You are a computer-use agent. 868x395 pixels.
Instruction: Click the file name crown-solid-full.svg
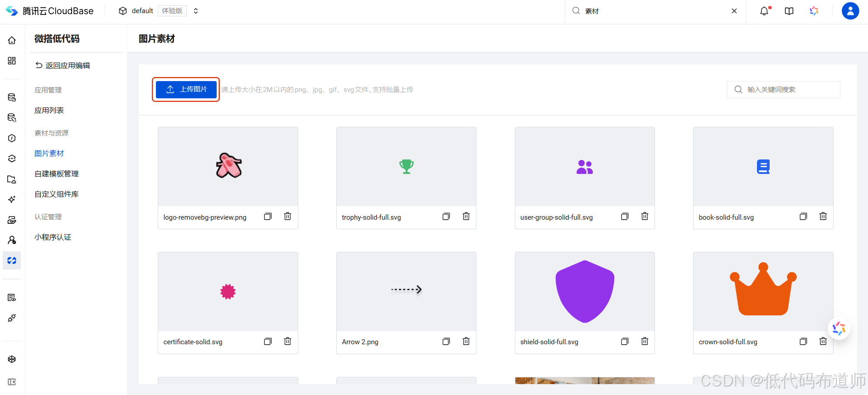[728, 342]
